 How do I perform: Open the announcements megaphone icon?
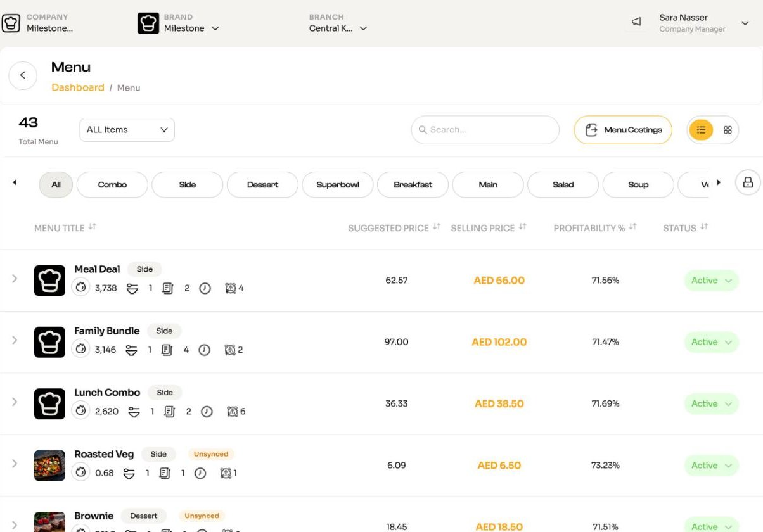pyautogui.click(x=636, y=22)
